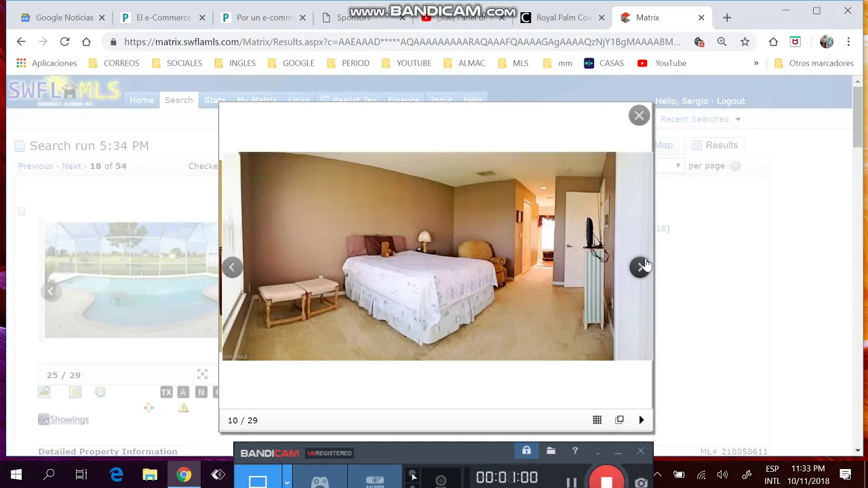Go back to the previous photo in the viewer
868x488 pixels.
tap(232, 267)
